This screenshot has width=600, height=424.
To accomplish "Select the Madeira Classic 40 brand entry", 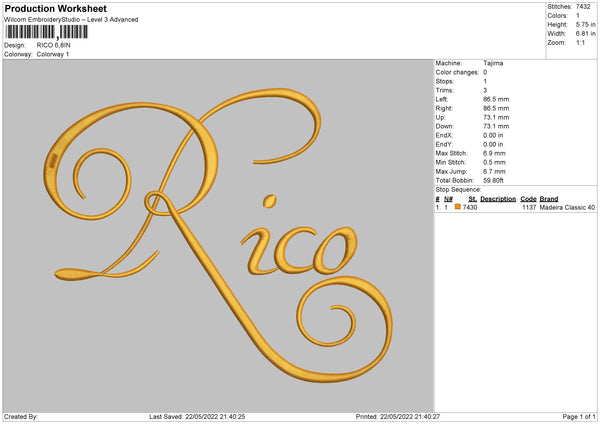I will click(x=568, y=207).
